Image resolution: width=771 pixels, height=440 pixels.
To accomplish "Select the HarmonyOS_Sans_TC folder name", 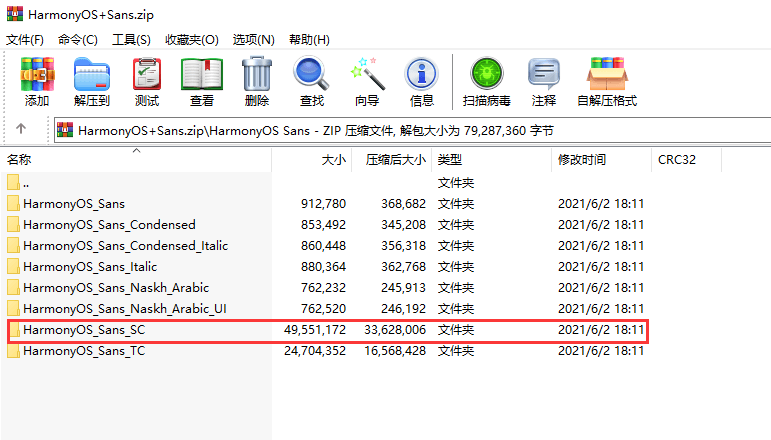I will point(84,351).
